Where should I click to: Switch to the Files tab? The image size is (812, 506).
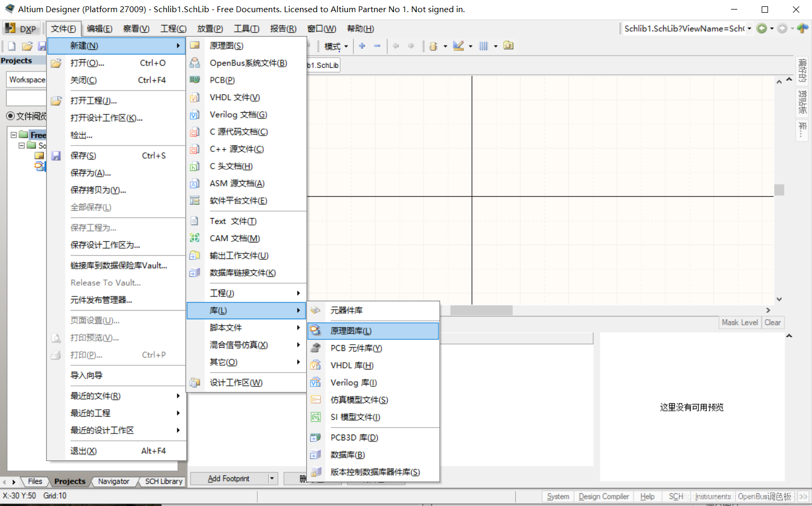[x=35, y=481]
